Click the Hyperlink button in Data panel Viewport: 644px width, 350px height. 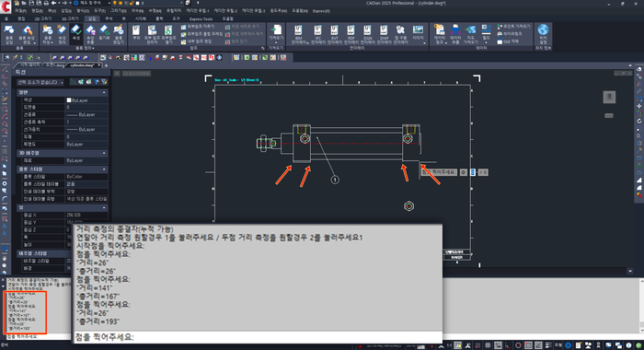(x=510, y=34)
